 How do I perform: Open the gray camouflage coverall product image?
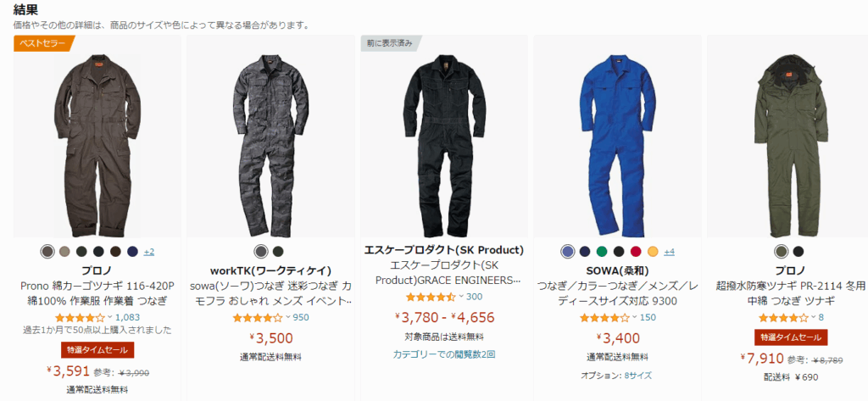tap(270, 138)
